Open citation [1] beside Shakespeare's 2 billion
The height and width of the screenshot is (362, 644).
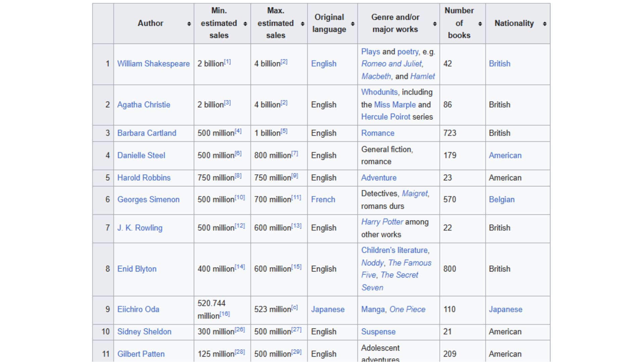pos(227,62)
